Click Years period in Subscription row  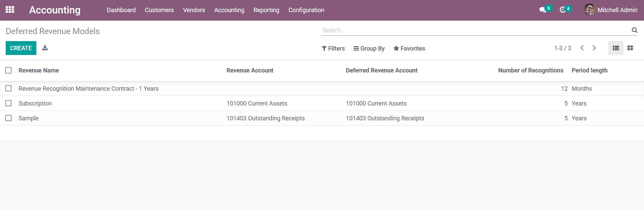[x=579, y=103]
